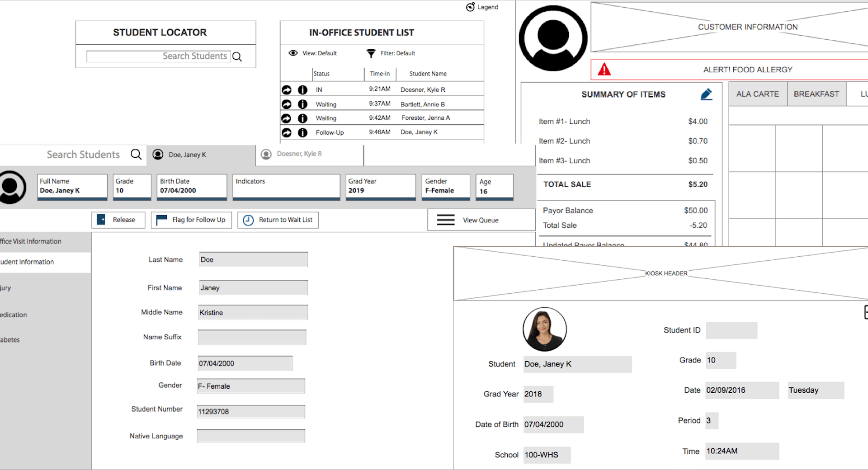Click Return to Wait List button

coord(278,220)
